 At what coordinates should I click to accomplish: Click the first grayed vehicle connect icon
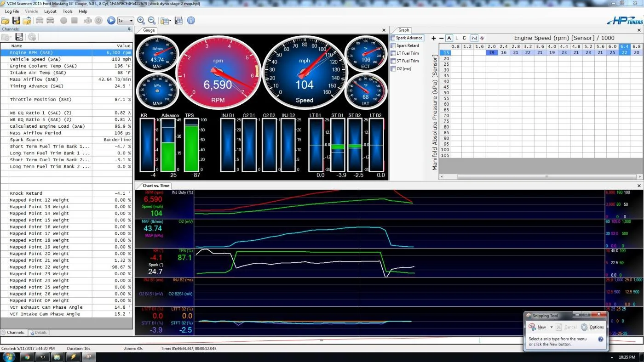pyautogui.click(x=40, y=21)
